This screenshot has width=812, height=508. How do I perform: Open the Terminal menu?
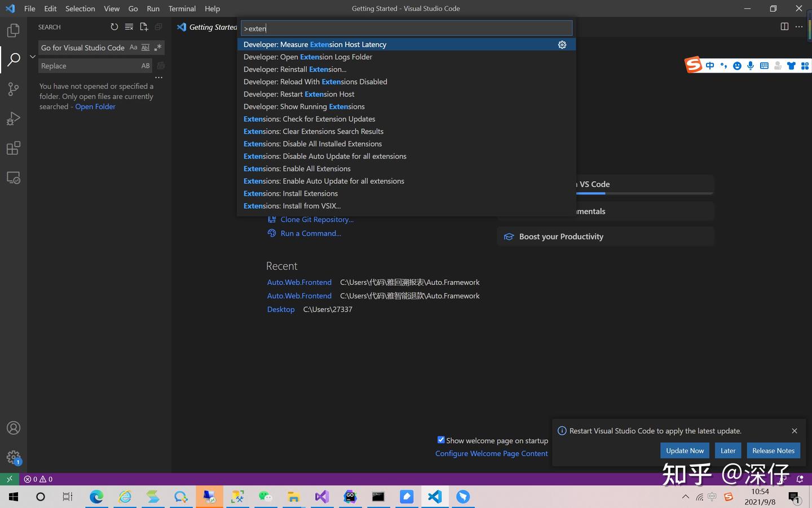point(182,8)
